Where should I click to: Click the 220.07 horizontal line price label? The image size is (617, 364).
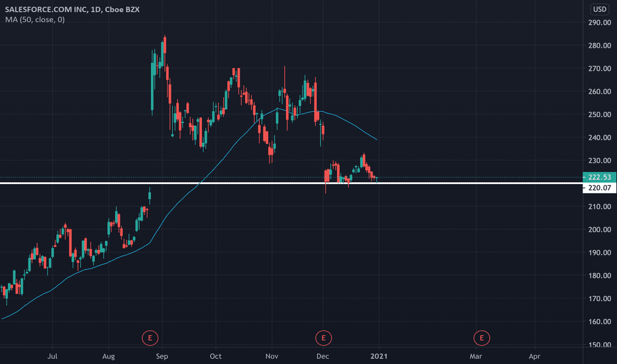pos(599,188)
